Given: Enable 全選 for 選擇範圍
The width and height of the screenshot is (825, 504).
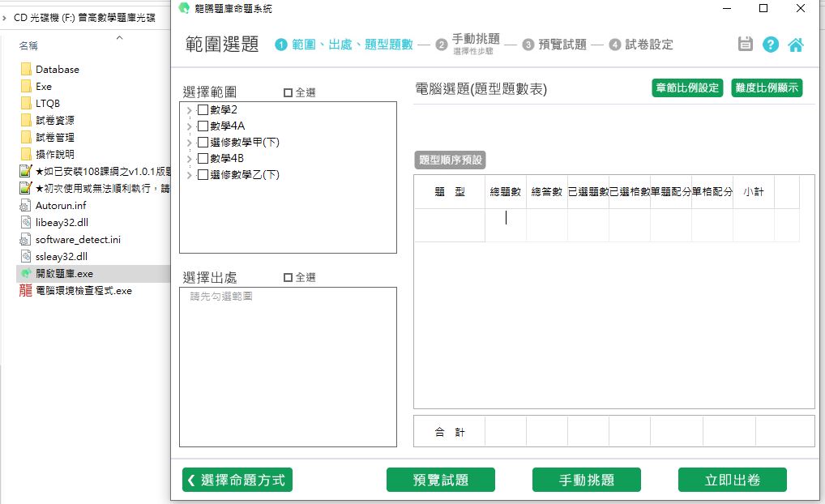Looking at the screenshot, I should coord(288,93).
